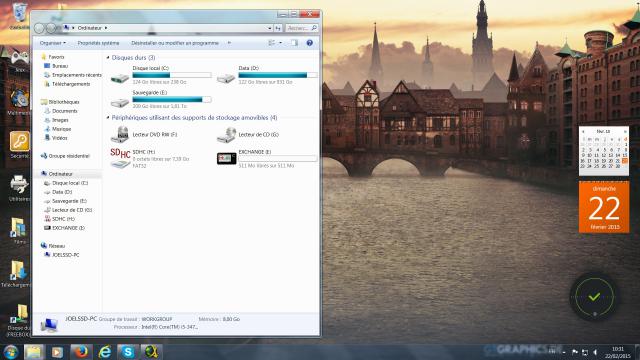Open the Organiser menu

point(53,43)
